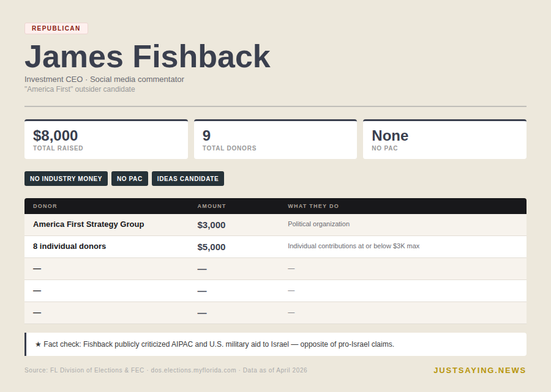Image resolution: width=551 pixels, height=392 pixels.
Task: Select the 8 individual donors row
Action: 70,246
